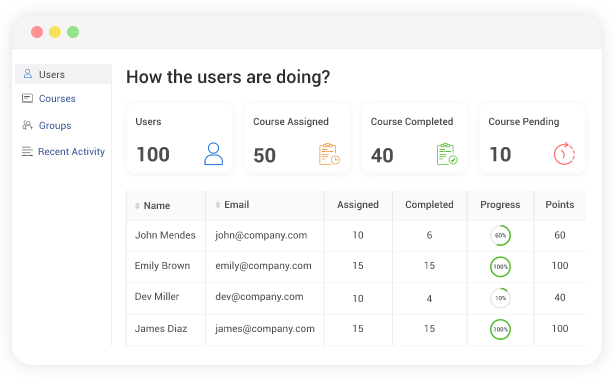This screenshot has height=380, width=614.
Task: Click email emily@company.com
Action: click(x=263, y=266)
